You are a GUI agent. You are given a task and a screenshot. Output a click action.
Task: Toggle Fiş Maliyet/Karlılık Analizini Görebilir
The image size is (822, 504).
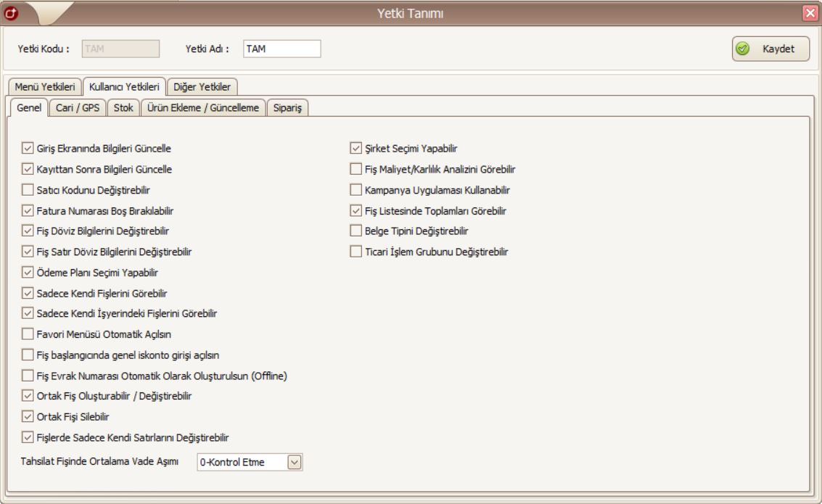(355, 170)
